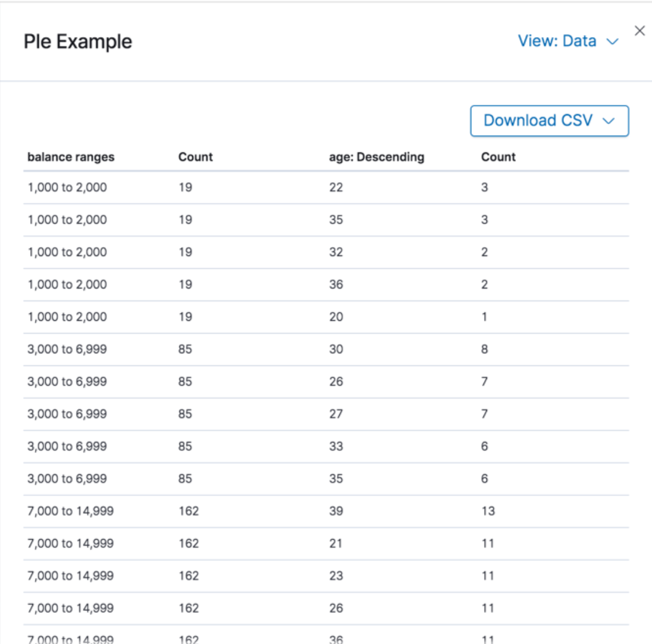Click the age 30 cell value
Image resolution: width=652 pixels, height=644 pixels.
336,349
